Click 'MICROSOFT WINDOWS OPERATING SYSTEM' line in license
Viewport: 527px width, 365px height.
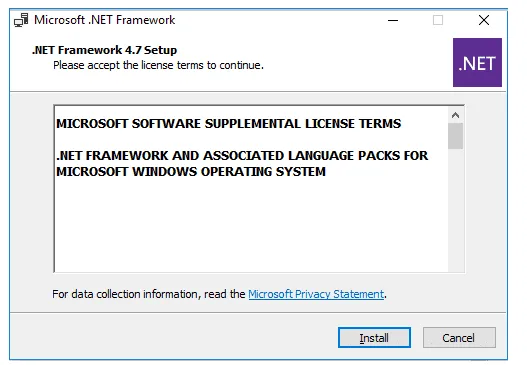point(191,172)
